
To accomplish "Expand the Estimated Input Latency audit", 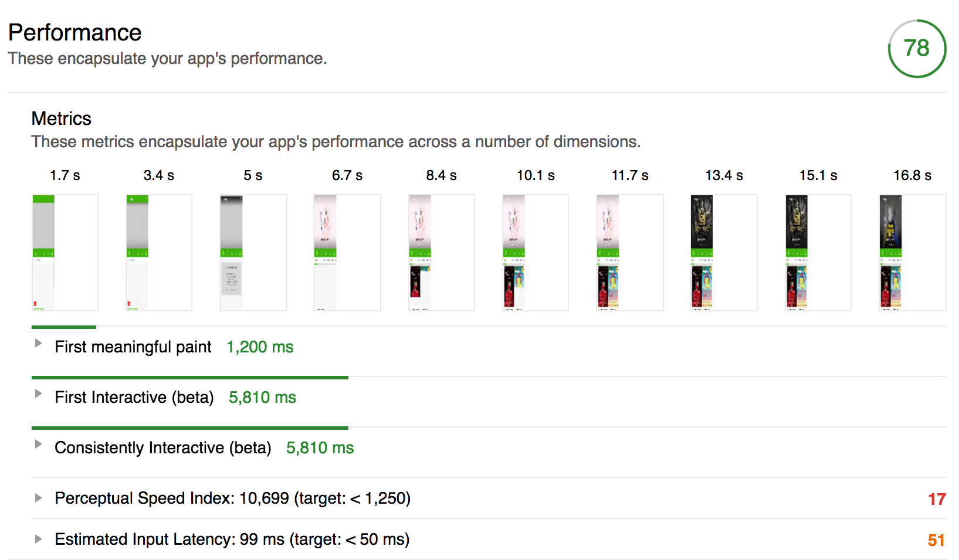I will point(39,539).
